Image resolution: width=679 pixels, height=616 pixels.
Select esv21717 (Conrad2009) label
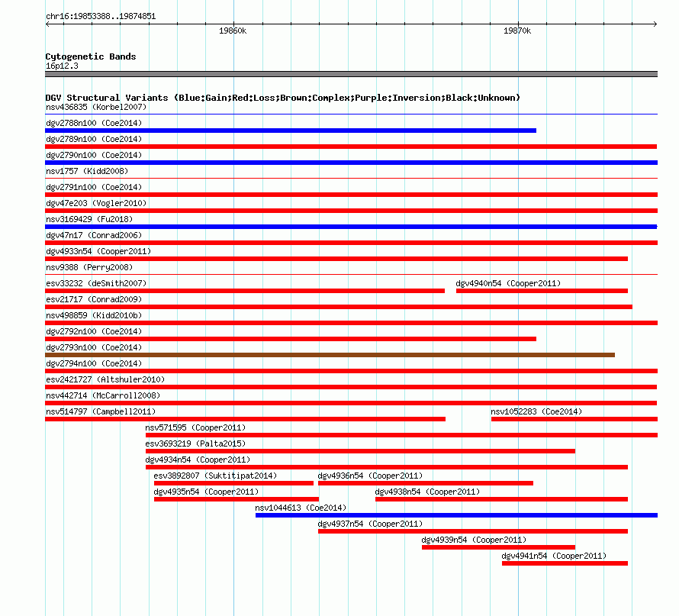click(94, 299)
